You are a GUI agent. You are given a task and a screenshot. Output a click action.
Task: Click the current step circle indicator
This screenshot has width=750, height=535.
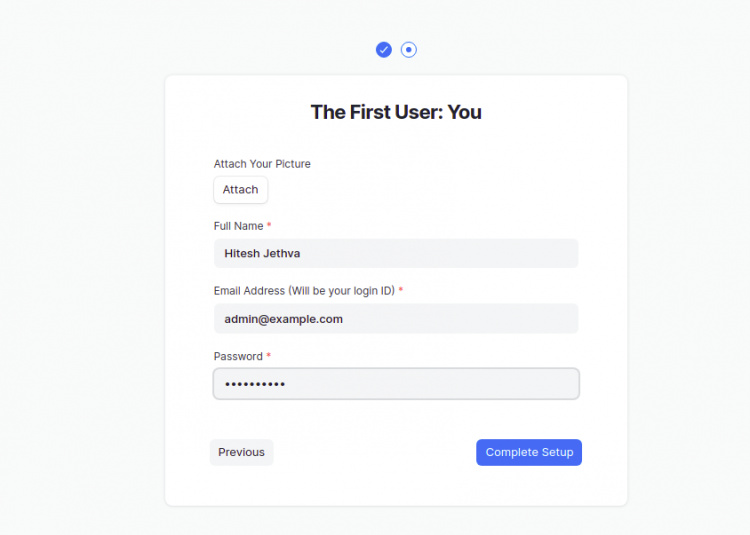409,50
